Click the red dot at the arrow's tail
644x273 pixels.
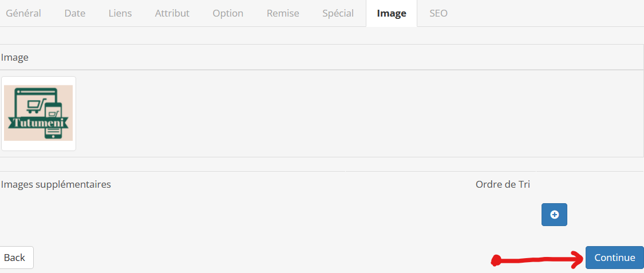tap(497, 260)
